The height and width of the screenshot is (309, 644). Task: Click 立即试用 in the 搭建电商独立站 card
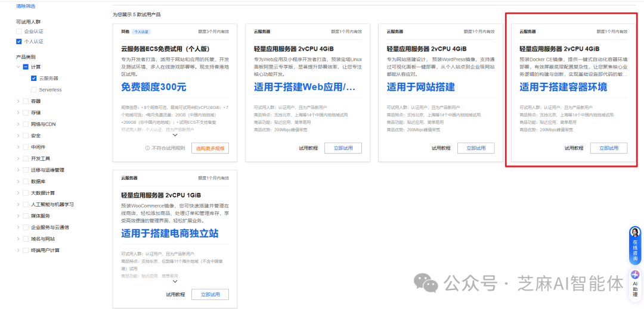click(210, 294)
